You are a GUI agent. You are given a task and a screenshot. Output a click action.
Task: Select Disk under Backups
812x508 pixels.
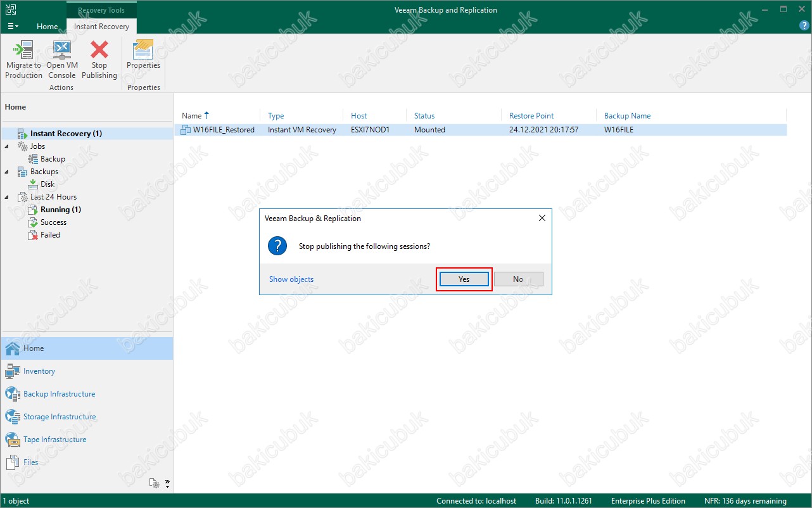[48, 184]
